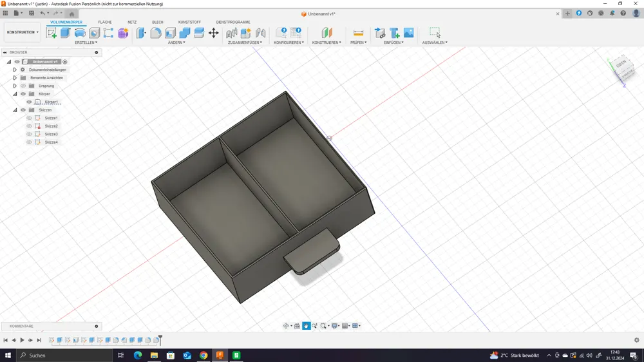Select the Create Sketch tool
The height and width of the screenshot is (362, 644).
pyautogui.click(x=52, y=33)
